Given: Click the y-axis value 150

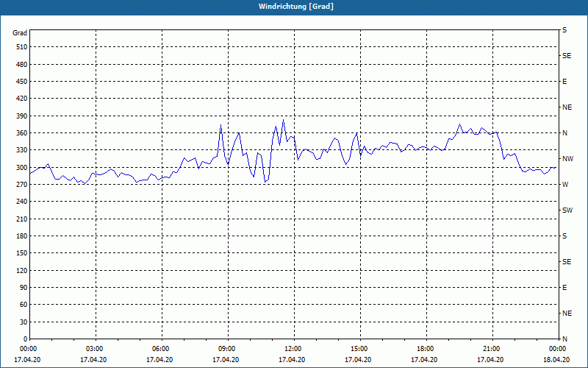Looking at the screenshot, I should [x=22, y=253].
